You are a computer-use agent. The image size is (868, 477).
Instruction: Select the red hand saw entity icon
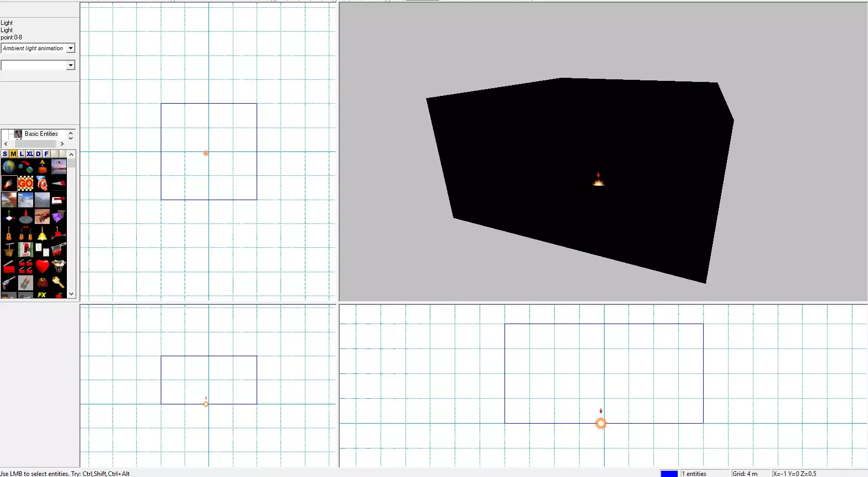pyautogui.click(x=59, y=184)
